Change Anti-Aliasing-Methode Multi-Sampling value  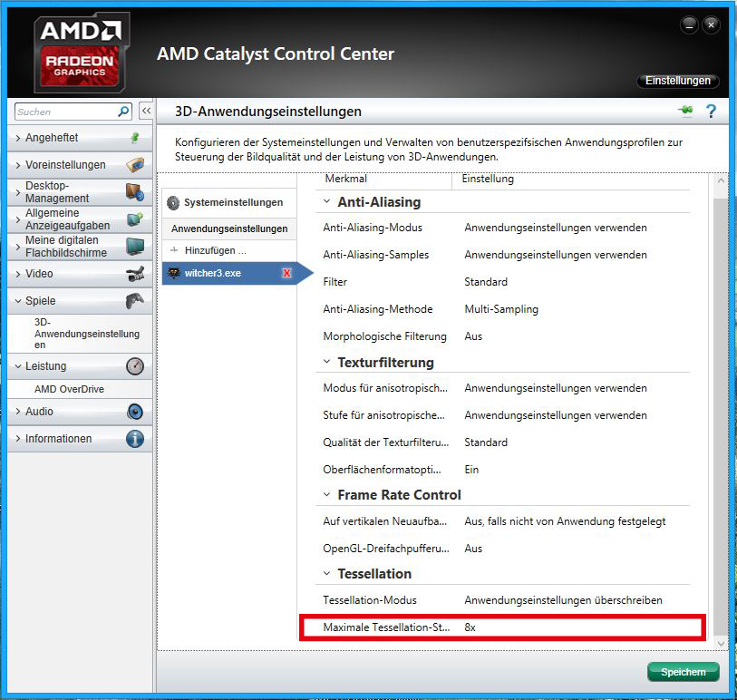(x=501, y=309)
